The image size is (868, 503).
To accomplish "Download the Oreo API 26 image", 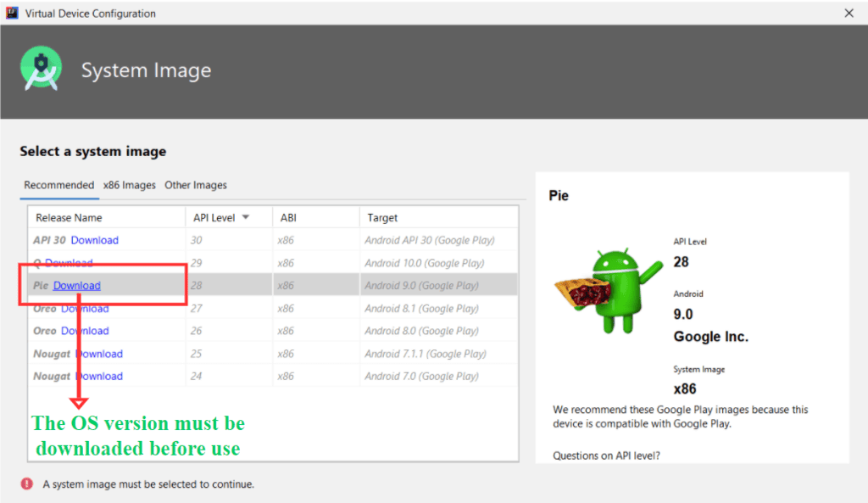I will pyautogui.click(x=85, y=331).
